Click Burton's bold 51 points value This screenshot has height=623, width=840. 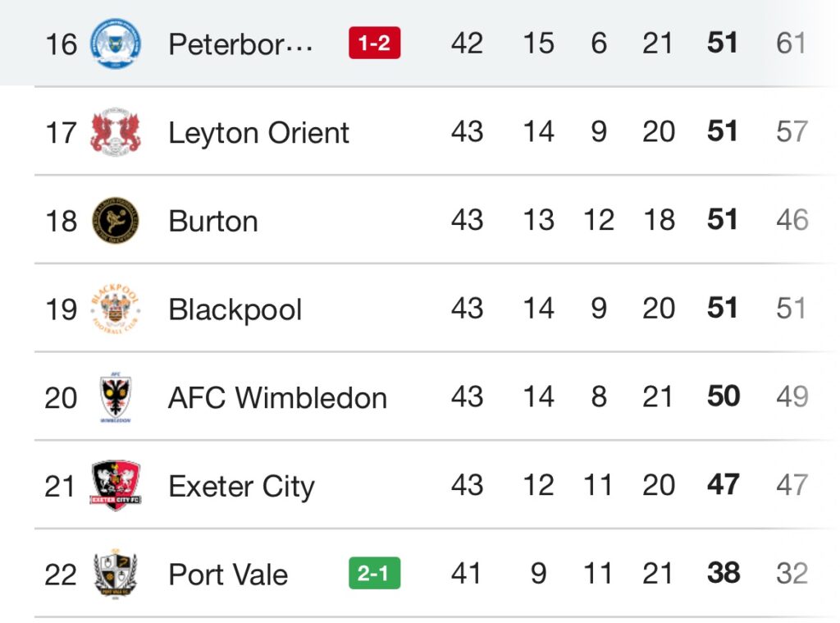point(723,221)
